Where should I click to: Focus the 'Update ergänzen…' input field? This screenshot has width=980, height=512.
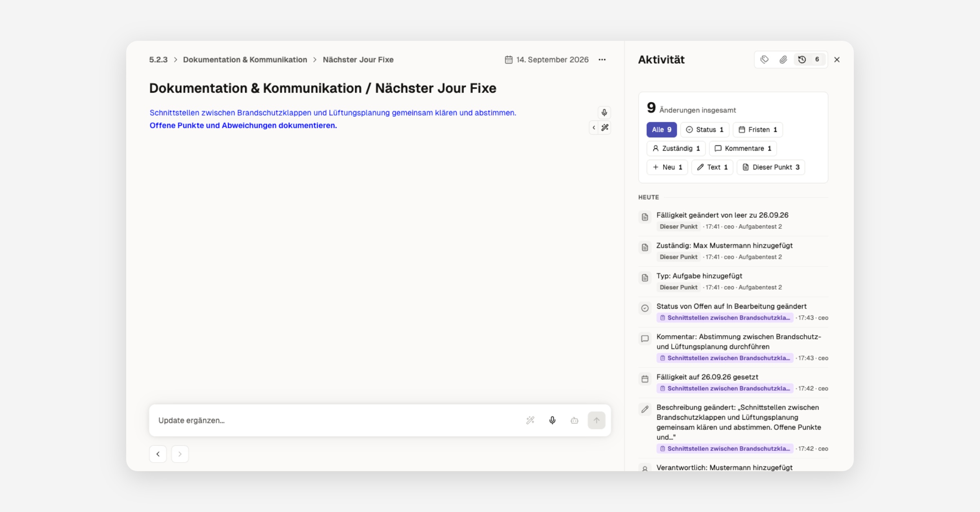click(337, 420)
